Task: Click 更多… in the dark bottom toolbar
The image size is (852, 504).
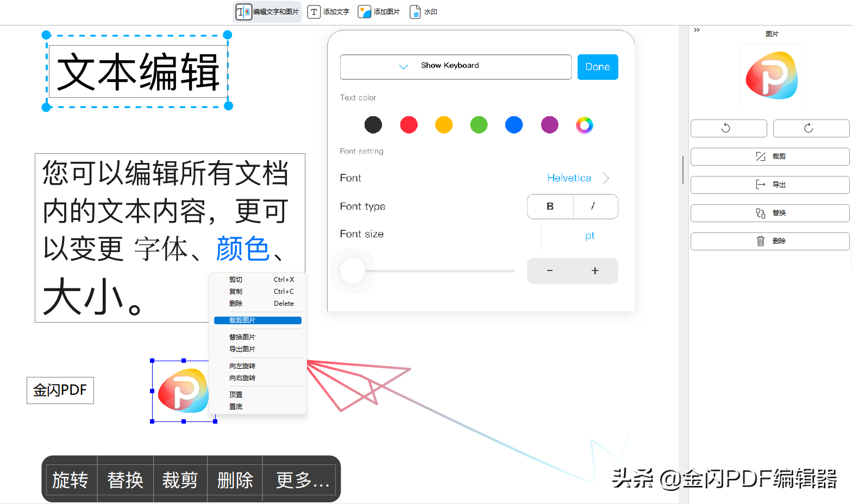Action: 303,480
